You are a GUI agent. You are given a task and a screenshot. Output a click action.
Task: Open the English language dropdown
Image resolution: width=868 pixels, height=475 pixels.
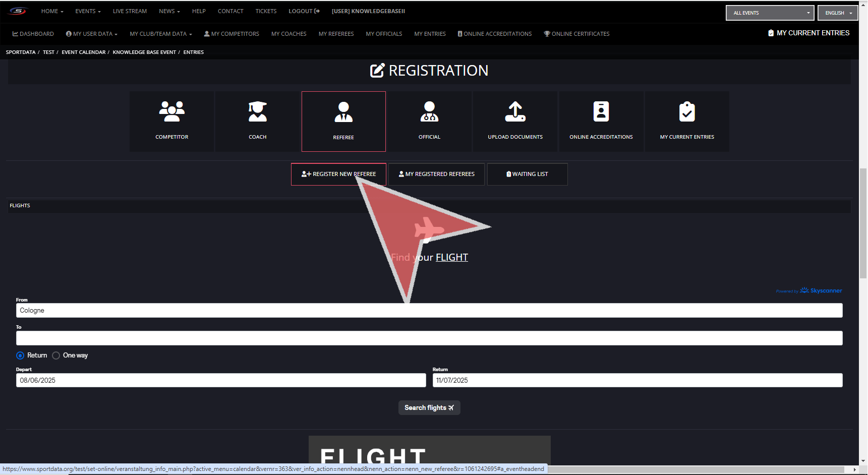838,13
